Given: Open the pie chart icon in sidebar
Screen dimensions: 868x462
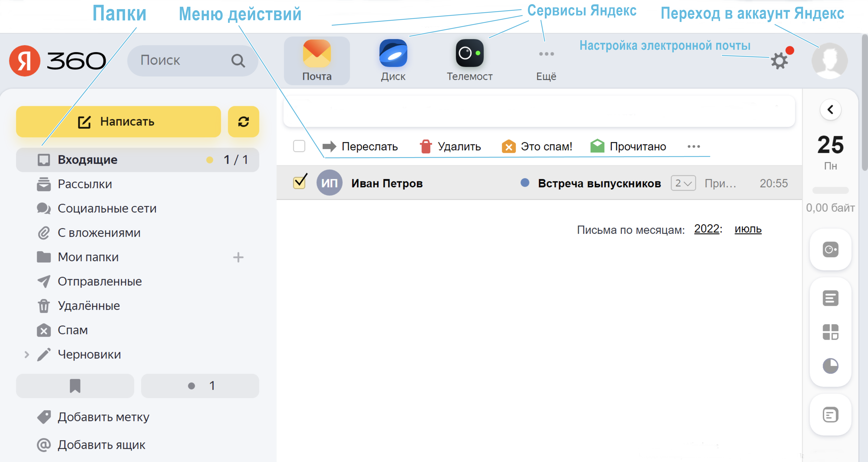Looking at the screenshot, I should 830,366.
